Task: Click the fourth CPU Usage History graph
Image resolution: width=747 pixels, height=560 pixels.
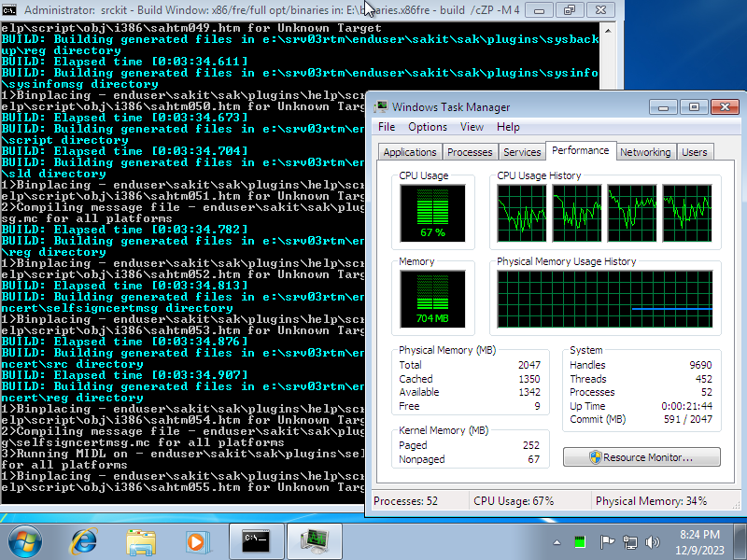Action: pos(687,213)
